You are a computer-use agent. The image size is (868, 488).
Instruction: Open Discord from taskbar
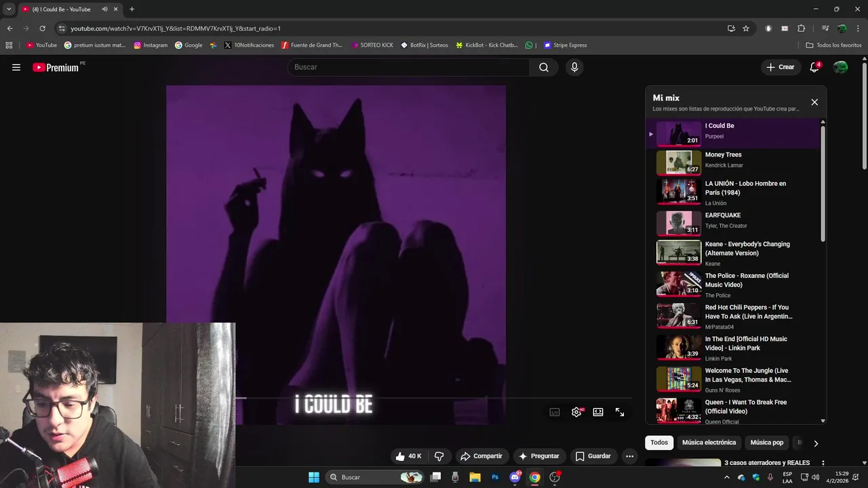pyautogui.click(x=515, y=477)
